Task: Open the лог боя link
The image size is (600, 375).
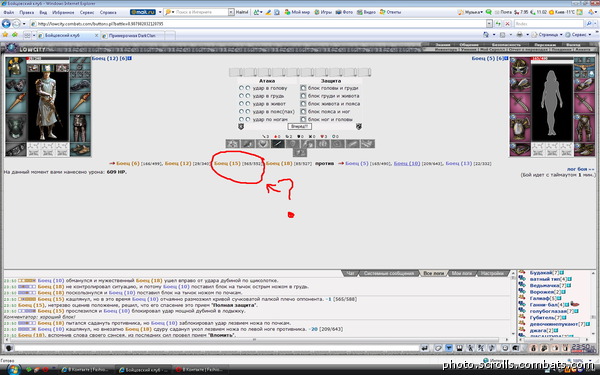Action: pyautogui.click(x=580, y=169)
